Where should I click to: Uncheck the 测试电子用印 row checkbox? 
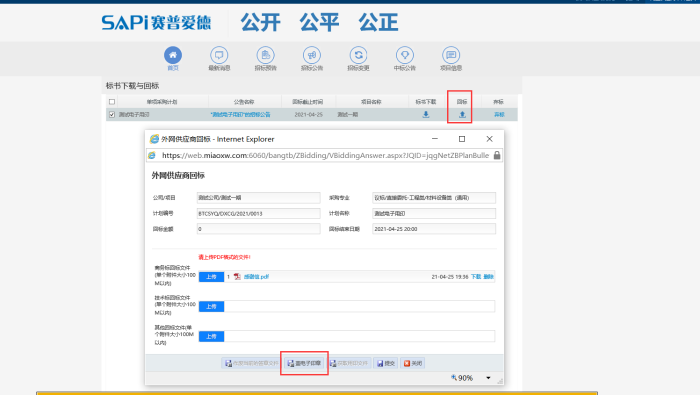(x=112, y=115)
